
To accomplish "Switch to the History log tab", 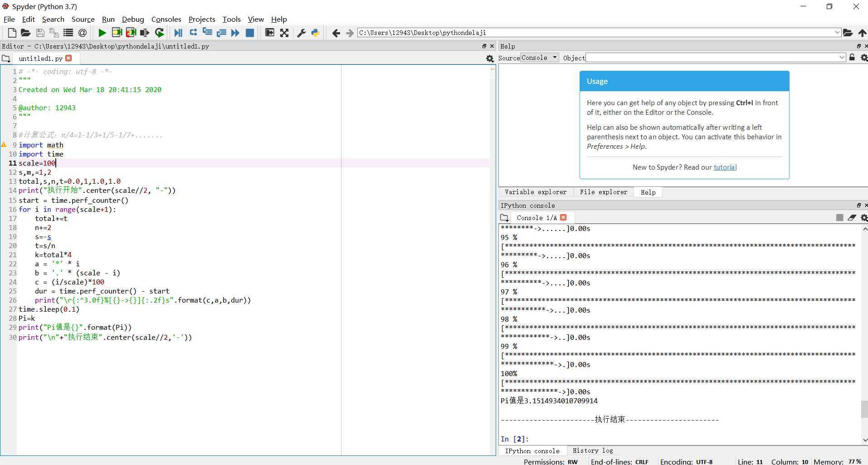I will pos(593,450).
